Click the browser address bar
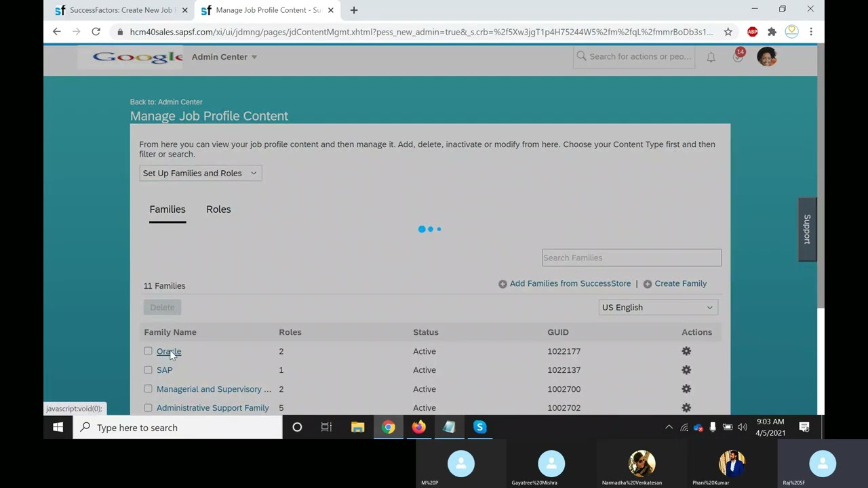Image resolution: width=868 pixels, height=488 pixels. (x=420, y=32)
